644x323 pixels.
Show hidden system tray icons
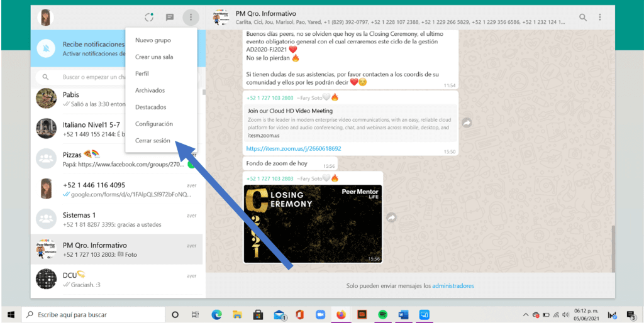[x=525, y=315]
